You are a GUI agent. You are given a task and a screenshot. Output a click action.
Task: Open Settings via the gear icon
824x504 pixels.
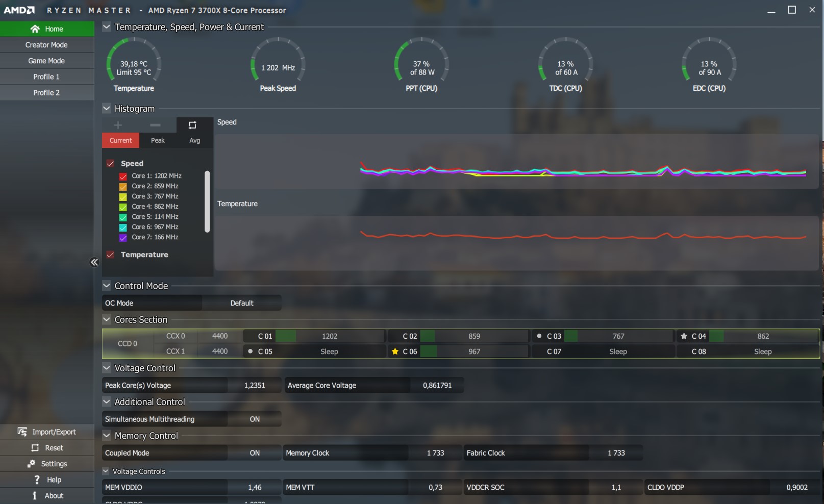pos(31,464)
